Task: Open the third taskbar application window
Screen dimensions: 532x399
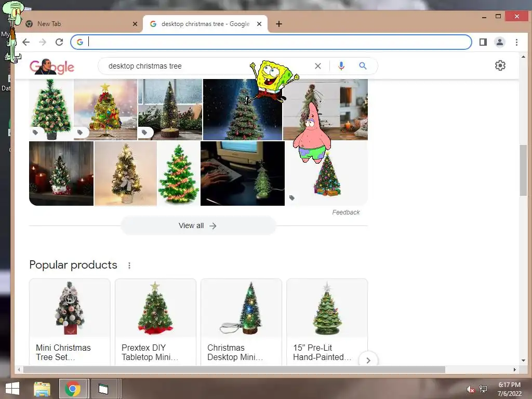Action: click(103, 389)
